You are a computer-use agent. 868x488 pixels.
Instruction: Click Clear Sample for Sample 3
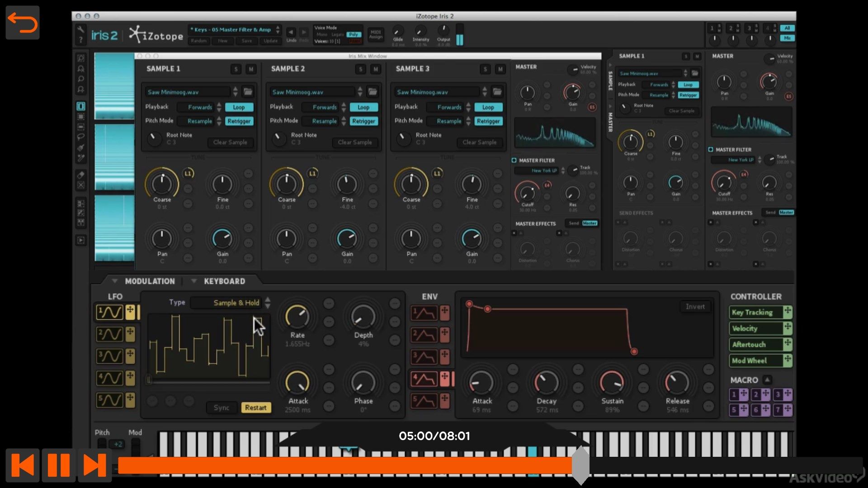(x=480, y=142)
